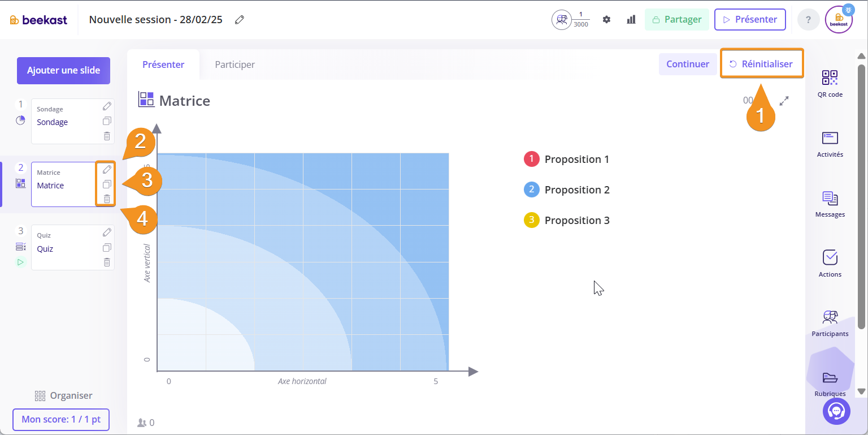This screenshot has height=435, width=868.
Task: Open the Sondage slide thumbnail
Action: (65, 122)
